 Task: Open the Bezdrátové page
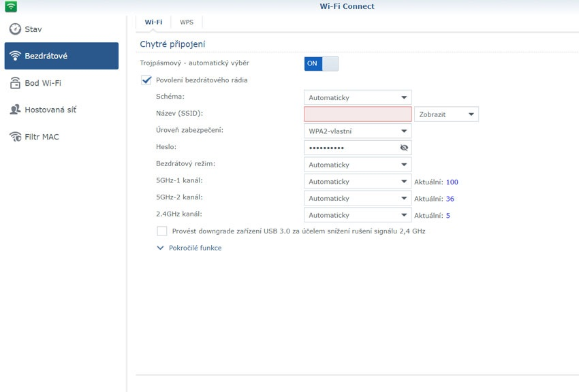(61, 56)
